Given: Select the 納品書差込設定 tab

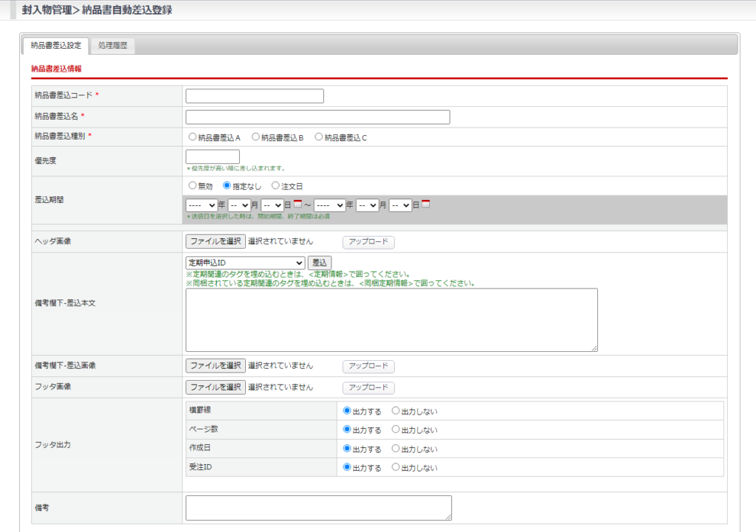Looking at the screenshot, I should pyautogui.click(x=56, y=46).
